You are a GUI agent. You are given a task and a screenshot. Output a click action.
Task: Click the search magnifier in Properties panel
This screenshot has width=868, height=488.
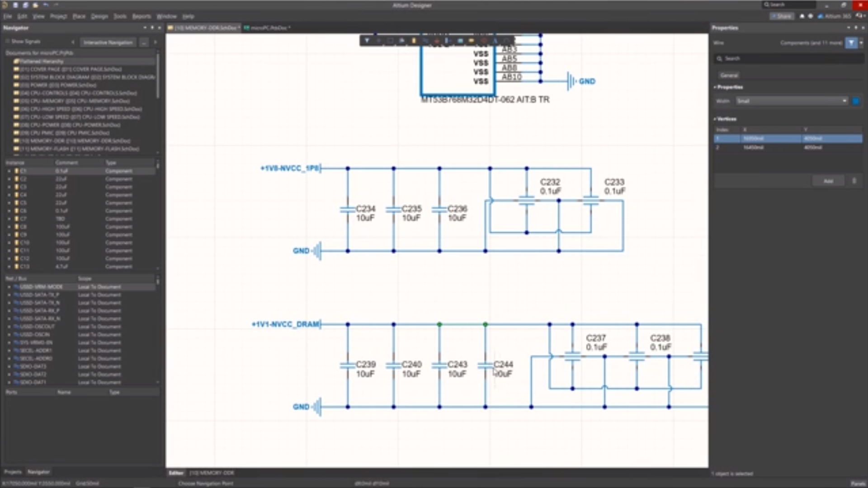click(720, 58)
